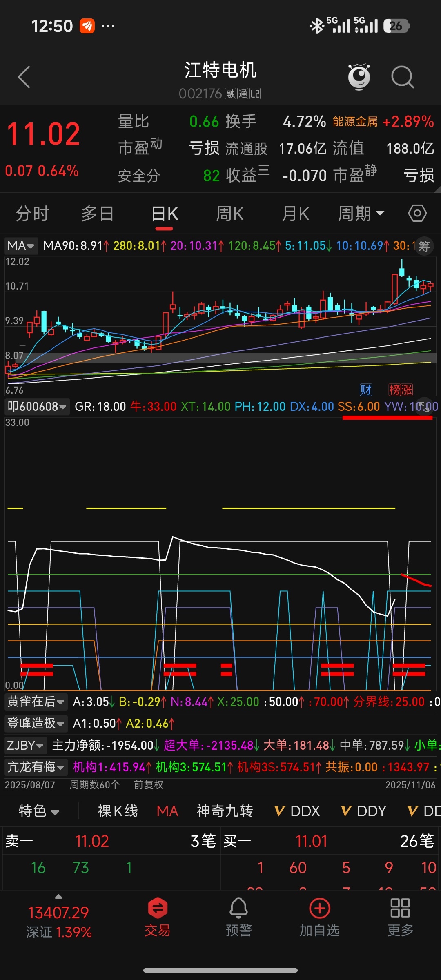Tap the 换手 4.72% value
The image size is (441, 980).
click(305, 122)
